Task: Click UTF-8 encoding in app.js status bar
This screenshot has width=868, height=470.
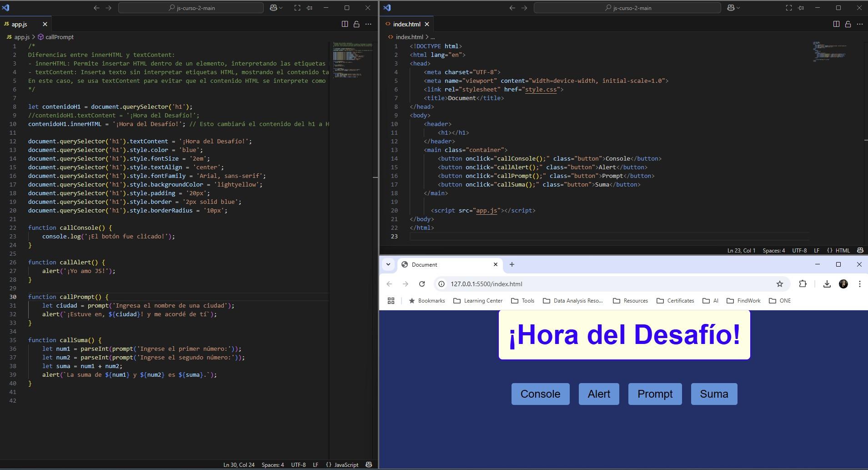Action: (298, 465)
